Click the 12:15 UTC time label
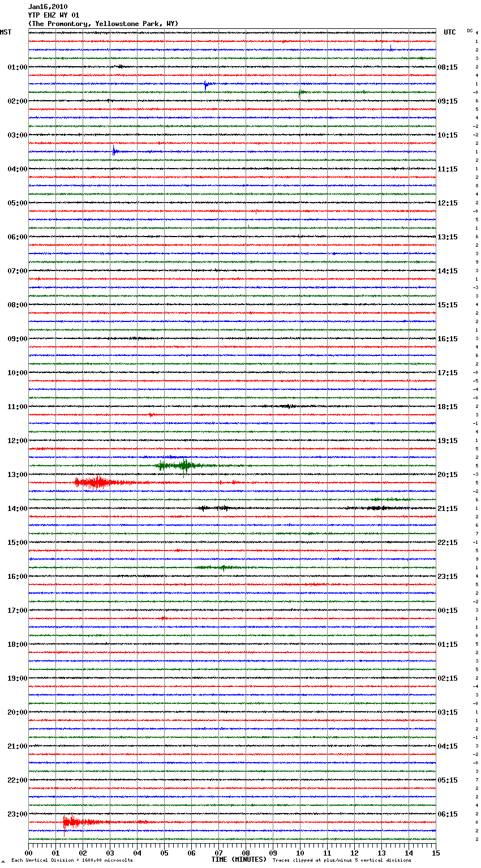Image resolution: width=481 pixels, height=868 pixels. pyautogui.click(x=448, y=203)
